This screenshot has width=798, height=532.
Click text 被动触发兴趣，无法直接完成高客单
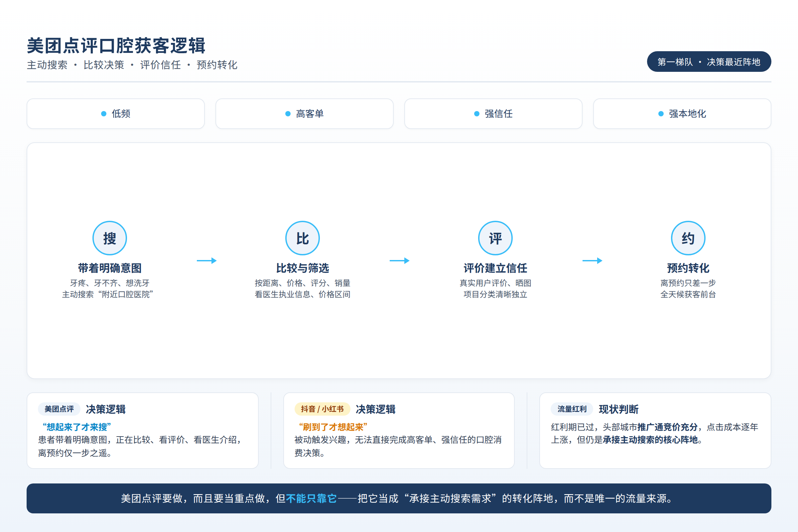click(363, 440)
